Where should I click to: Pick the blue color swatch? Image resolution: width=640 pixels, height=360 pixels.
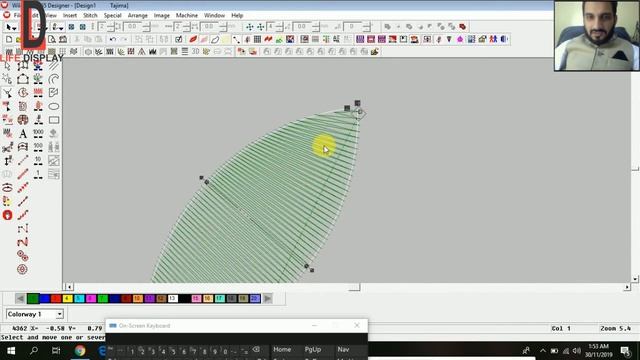[x=44, y=299]
